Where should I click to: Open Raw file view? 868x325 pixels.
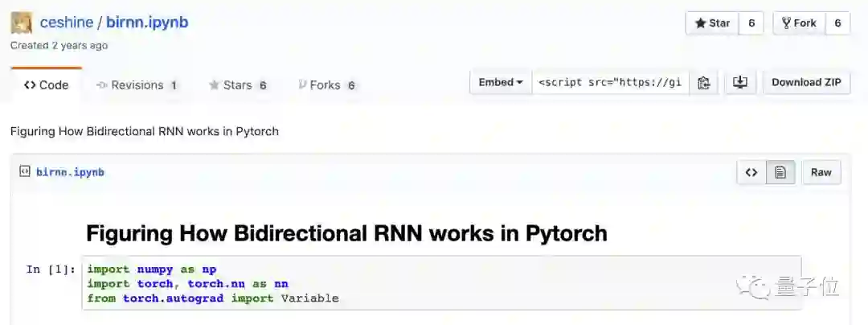click(x=821, y=172)
